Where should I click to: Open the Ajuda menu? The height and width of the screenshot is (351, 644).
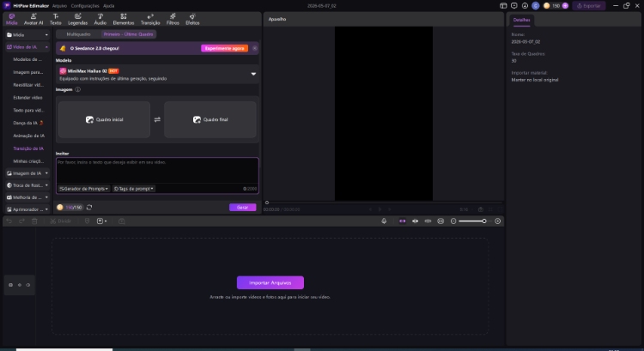coord(109,6)
